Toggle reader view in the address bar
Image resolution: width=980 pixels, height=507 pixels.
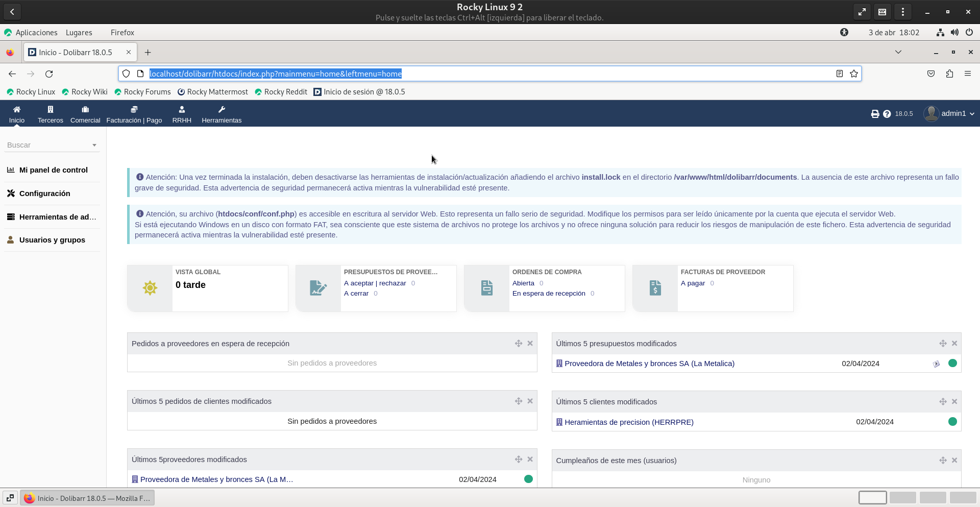click(839, 74)
